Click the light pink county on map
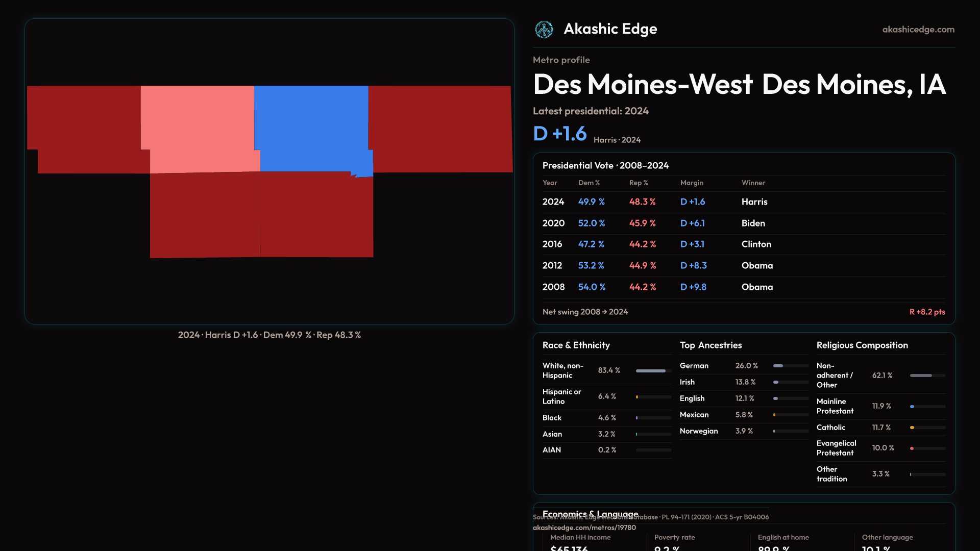The width and height of the screenshot is (980, 551). tap(199, 128)
